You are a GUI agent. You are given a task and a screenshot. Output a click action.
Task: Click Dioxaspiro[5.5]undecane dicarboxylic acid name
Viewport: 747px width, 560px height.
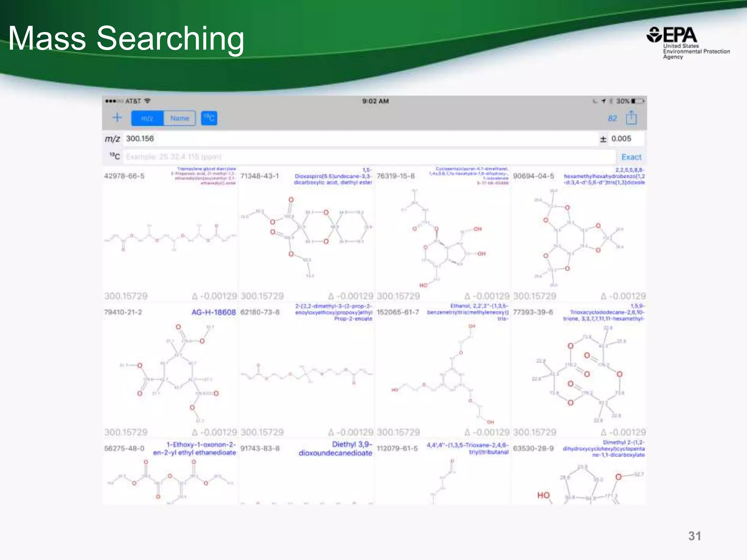click(x=333, y=176)
